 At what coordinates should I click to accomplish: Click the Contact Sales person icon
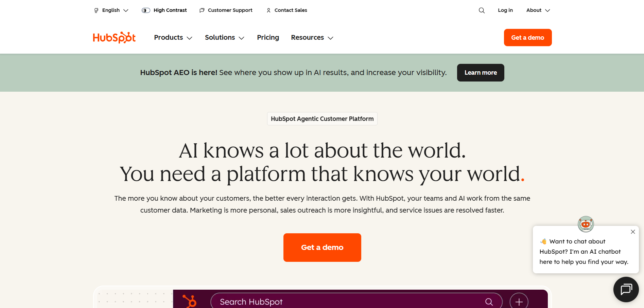click(x=268, y=10)
